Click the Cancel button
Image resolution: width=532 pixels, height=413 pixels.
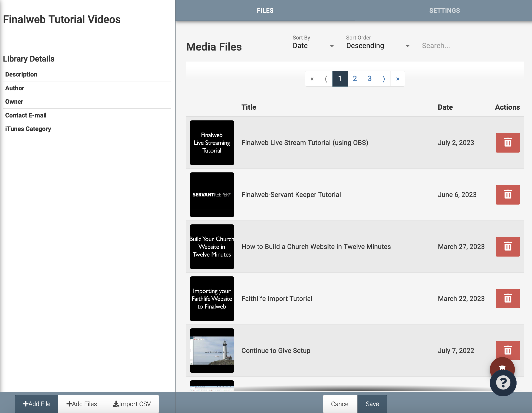340,404
